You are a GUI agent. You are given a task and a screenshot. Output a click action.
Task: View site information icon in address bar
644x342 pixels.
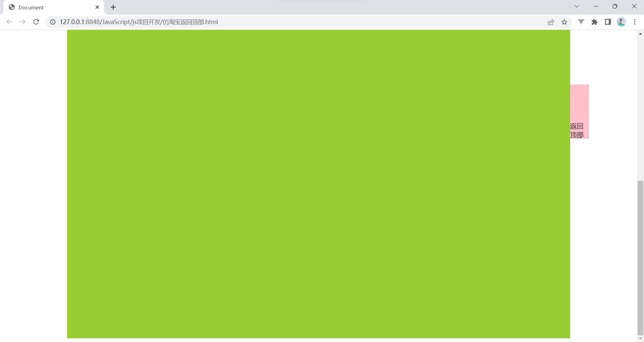[53, 22]
